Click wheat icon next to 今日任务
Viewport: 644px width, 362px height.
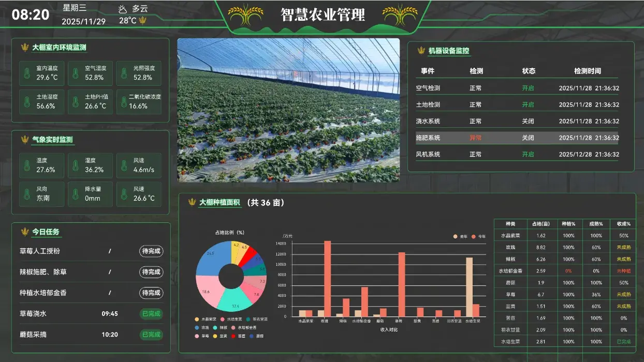tap(24, 232)
